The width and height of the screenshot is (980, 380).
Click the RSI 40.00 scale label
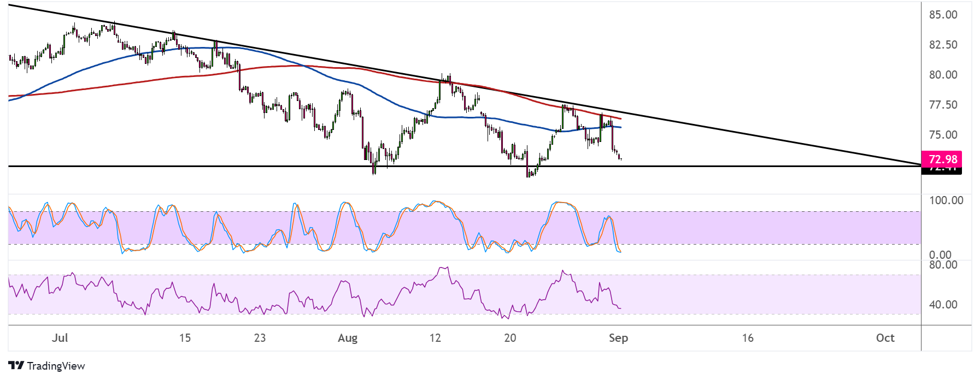943,305
